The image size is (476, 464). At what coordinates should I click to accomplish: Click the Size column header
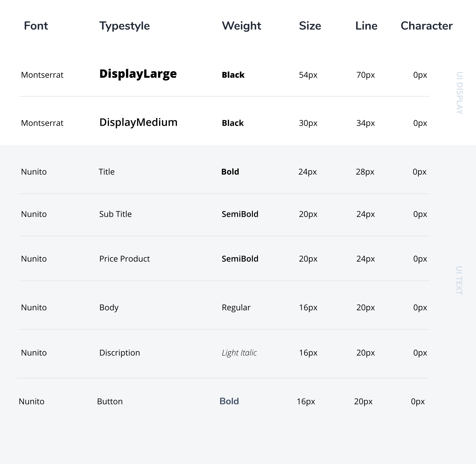(310, 26)
